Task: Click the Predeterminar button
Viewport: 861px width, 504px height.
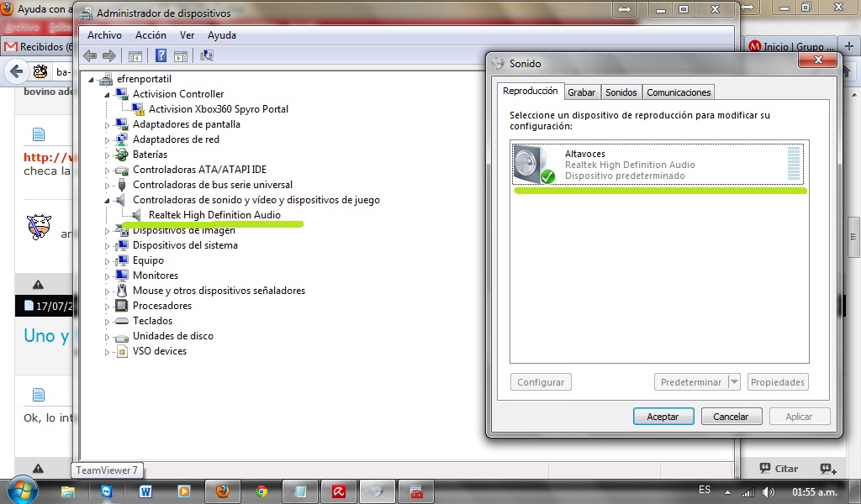Action: (691, 381)
